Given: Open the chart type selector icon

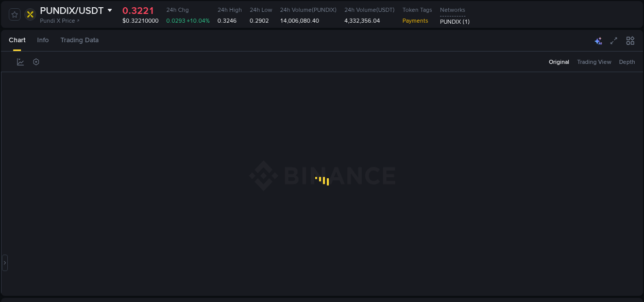Looking at the screenshot, I should (x=20, y=61).
